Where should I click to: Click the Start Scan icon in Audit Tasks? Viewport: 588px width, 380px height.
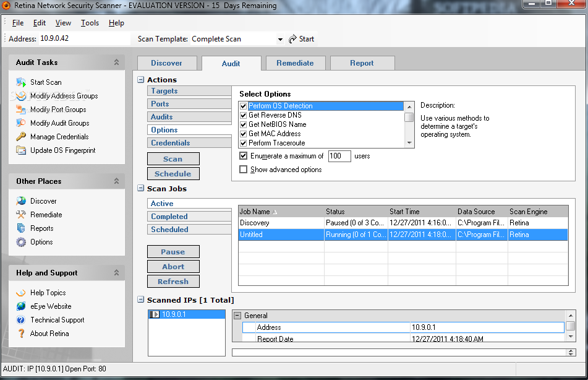pyautogui.click(x=21, y=82)
